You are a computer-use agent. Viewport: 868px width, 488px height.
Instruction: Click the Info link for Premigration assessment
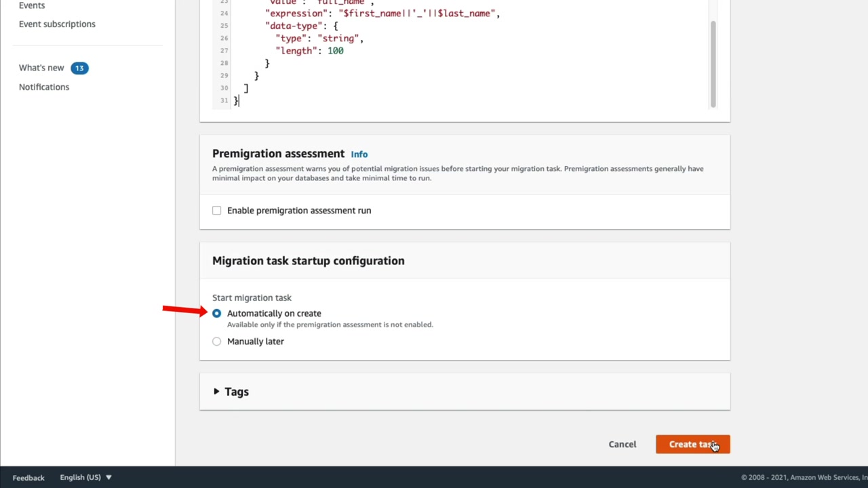(x=359, y=155)
